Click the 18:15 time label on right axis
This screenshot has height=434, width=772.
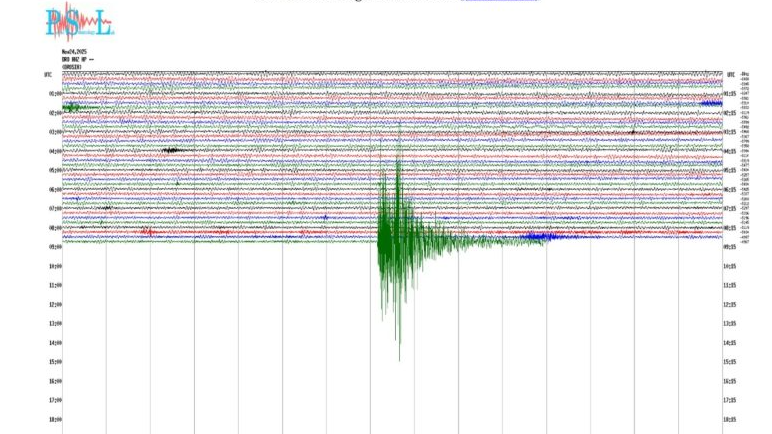(730, 420)
